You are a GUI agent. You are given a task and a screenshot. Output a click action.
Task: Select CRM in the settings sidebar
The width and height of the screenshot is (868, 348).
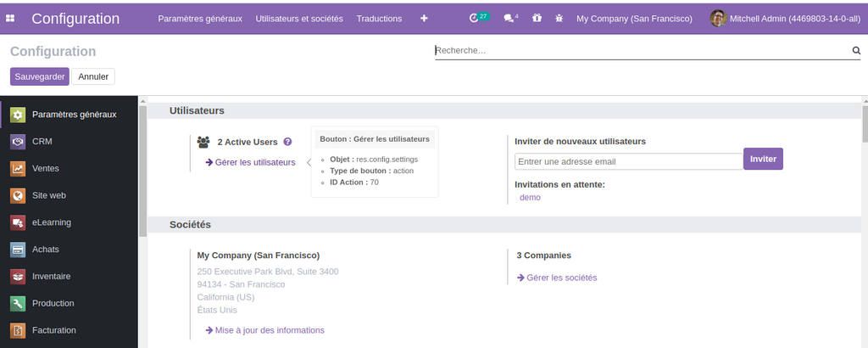click(42, 142)
